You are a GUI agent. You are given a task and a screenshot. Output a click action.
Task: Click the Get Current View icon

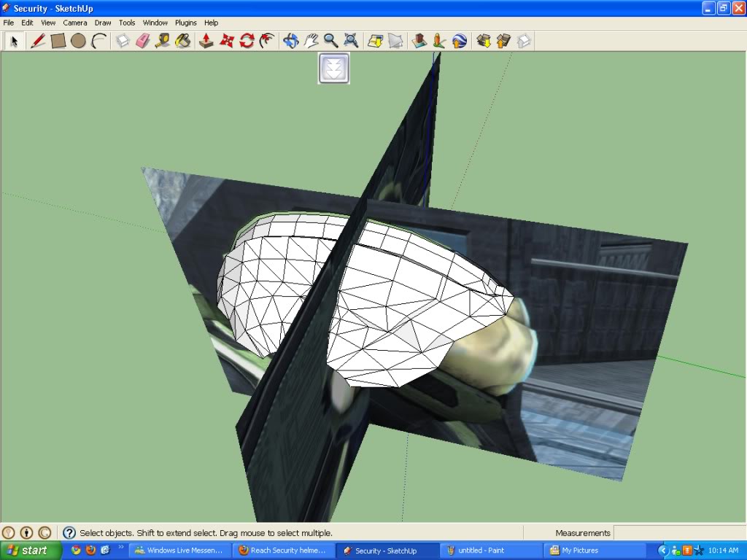[x=376, y=41]
